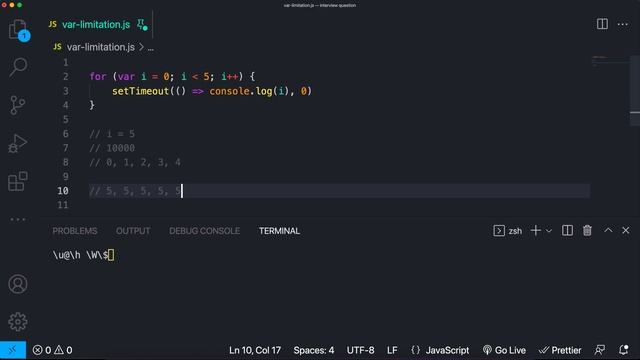This screenshot has width=640, height=360.
Task: Click line number 2 in gutter
Action: point(66,77)
